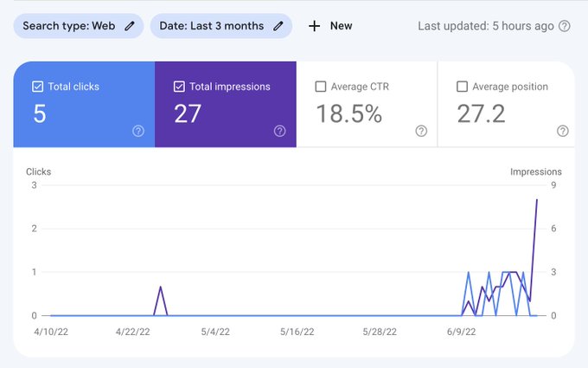
Task: Click the highest impressions peak at chart end
Action: coord(537,200)
